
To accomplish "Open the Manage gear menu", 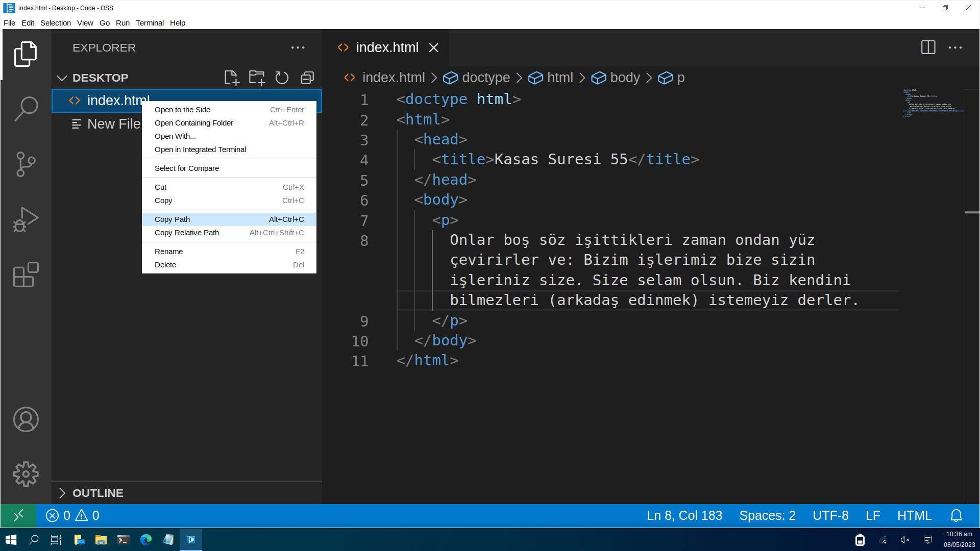I will click(26, 474).
